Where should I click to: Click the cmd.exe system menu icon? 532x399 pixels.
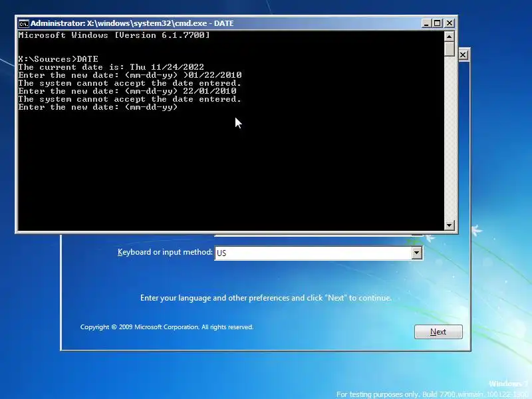click(x=23, y=23)
